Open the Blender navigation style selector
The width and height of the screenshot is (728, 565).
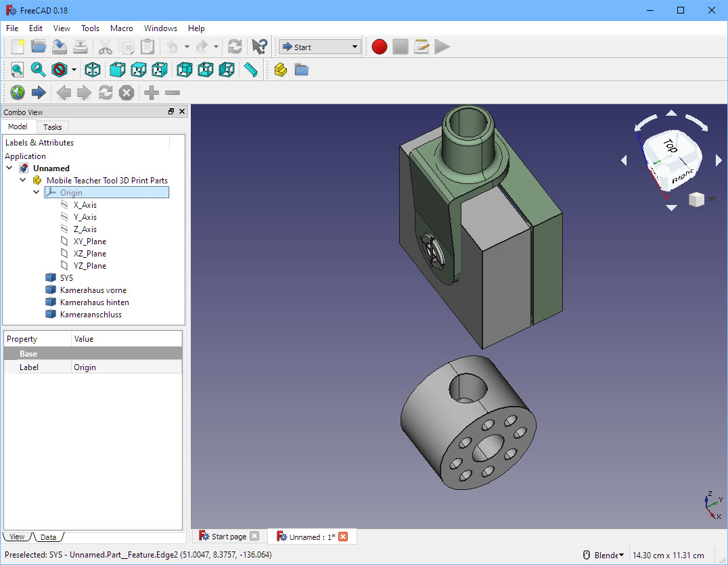[608, 555]
